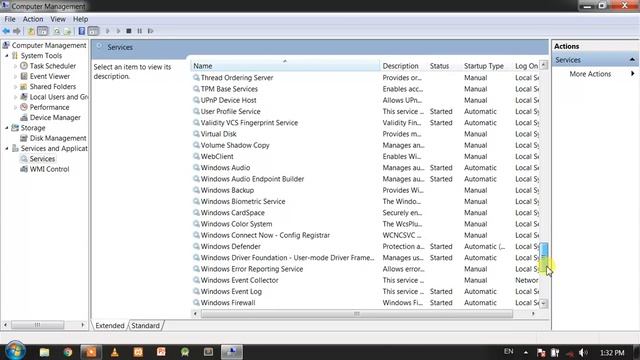This screenshot has height=360, width=640.
Task: Expand the Performance tree node
Action: point(16,107)
